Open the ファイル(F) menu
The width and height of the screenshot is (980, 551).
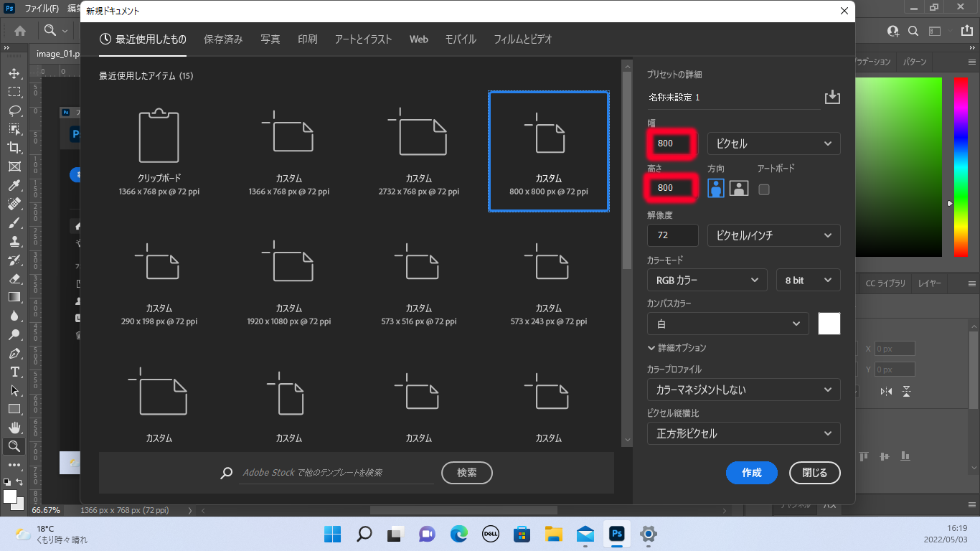tap(42, 9)
